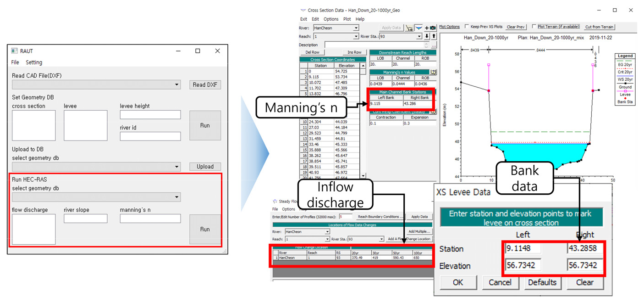Open the Description ellipsis editor button
The height and width of the screenshot is (303, 644).
pyautogui.click(x=434, y=45)
